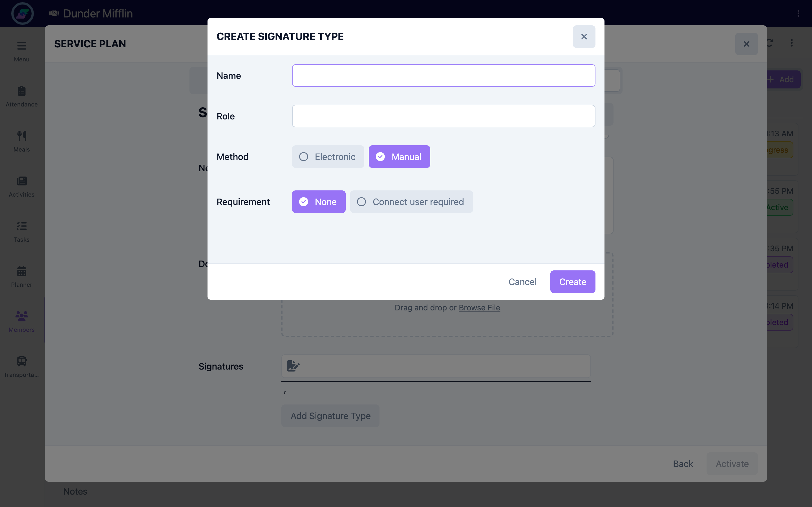Select the Electronic method option
The image size is (812, 507).
click(328, 157)
